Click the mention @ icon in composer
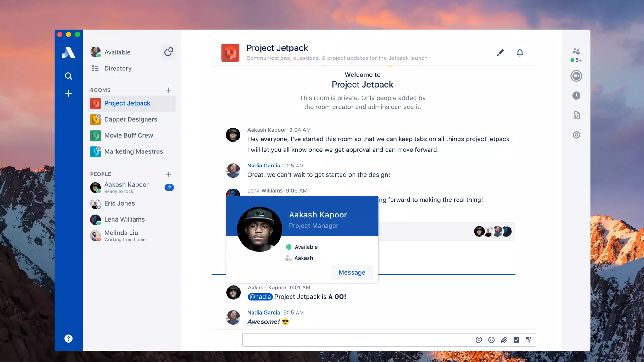Image resolution: width=644 pixels, height=362 pixels. [x=479, y=340]
